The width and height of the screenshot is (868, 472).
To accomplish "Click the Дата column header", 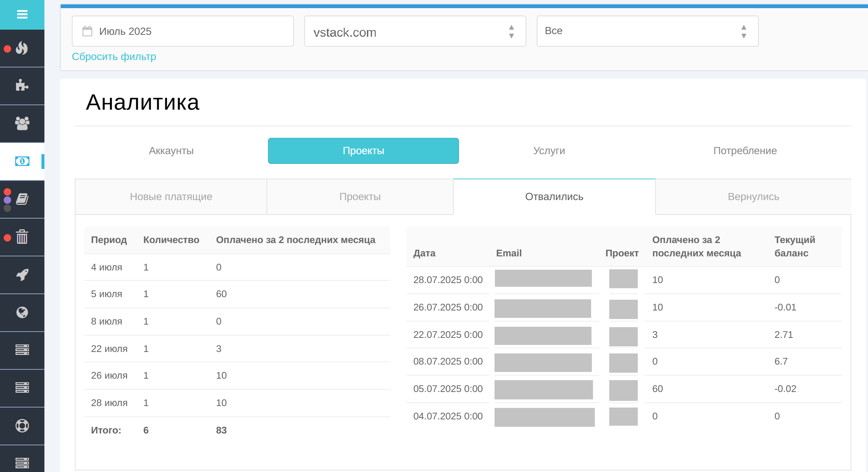I will pos(424,253).
